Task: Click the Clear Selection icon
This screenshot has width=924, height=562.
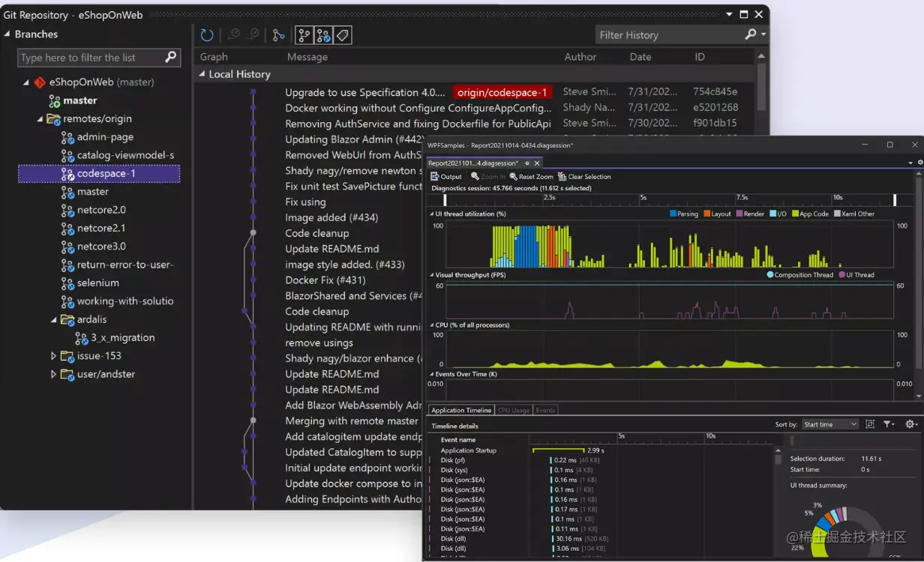Action: click(x=562, y=177)
